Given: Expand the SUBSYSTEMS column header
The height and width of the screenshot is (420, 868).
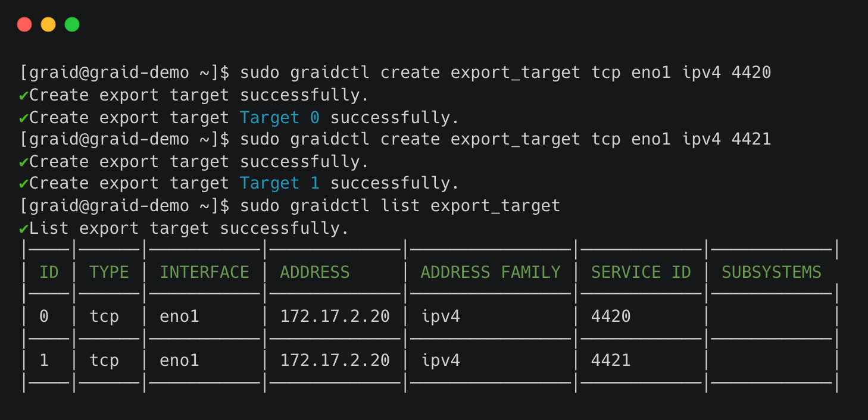Looking at the screenshot, I should click(x=770, y=272).
